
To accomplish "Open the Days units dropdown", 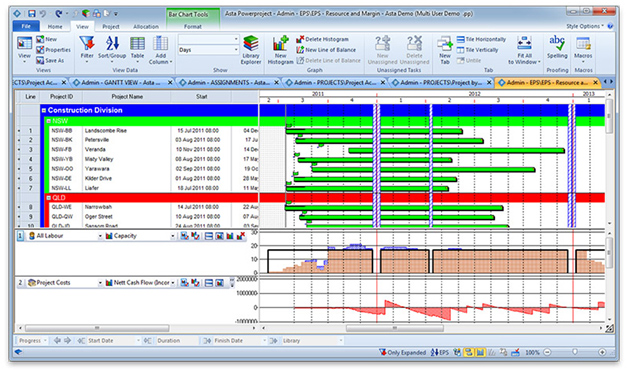I will pos(236,50).
